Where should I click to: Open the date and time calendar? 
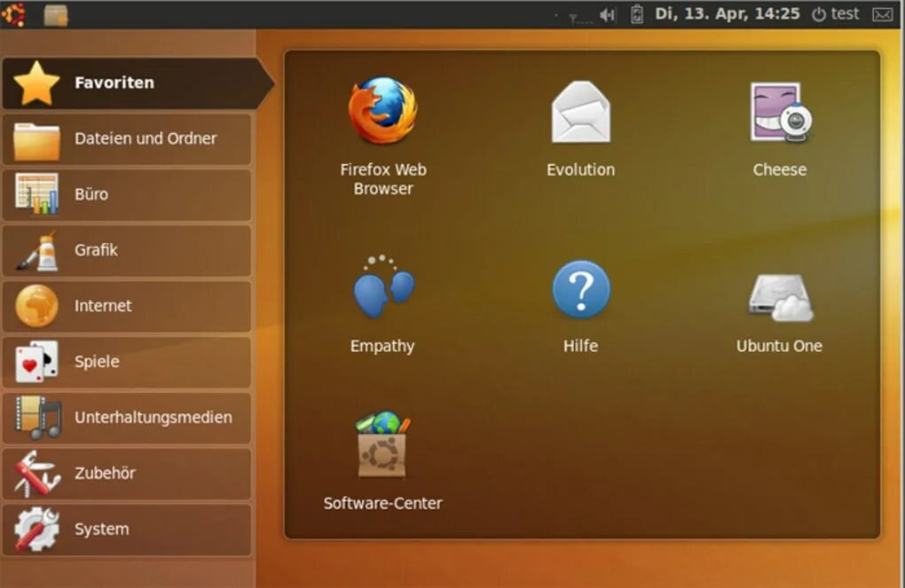(x=728, y=14)
